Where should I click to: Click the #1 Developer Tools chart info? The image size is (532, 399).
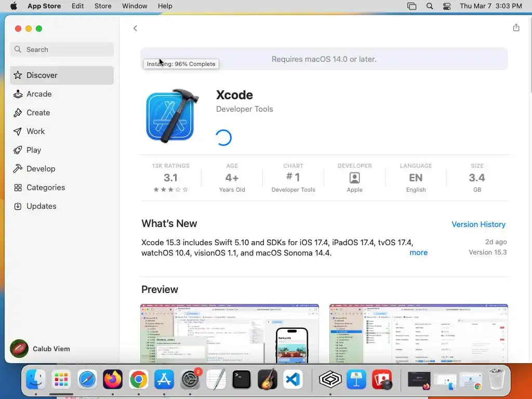(293, 178)
